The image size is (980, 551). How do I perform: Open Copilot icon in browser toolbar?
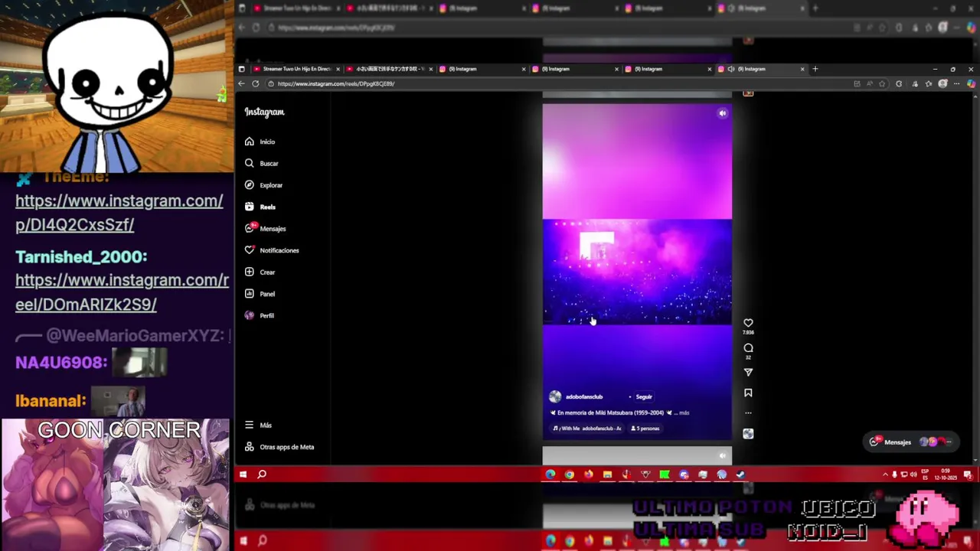click(x=971, y=83)
